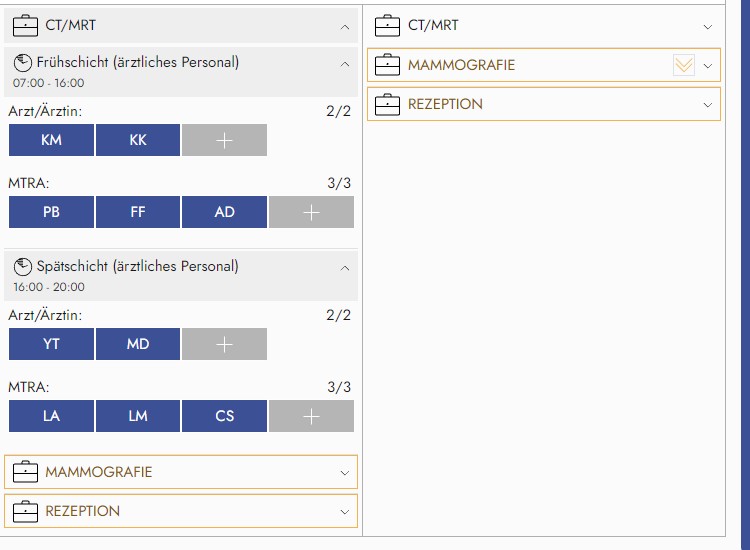Add a doctor to Frühschicht with plus

224,140
